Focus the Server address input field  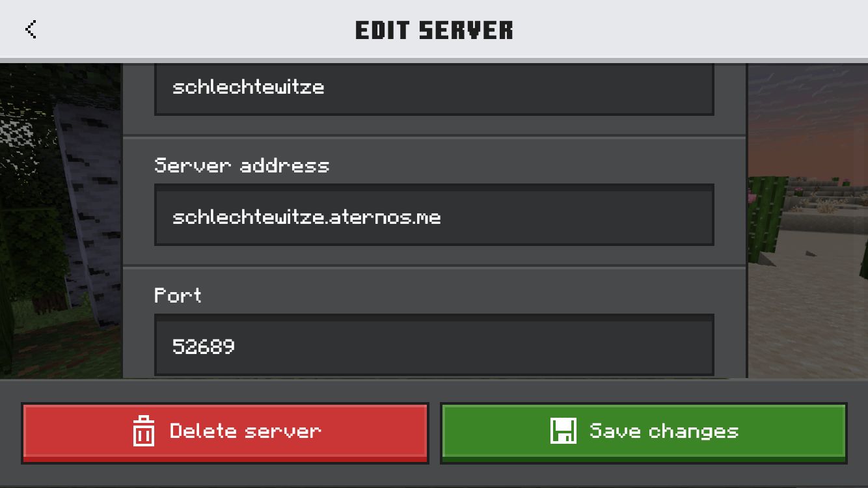click(434, 215)
